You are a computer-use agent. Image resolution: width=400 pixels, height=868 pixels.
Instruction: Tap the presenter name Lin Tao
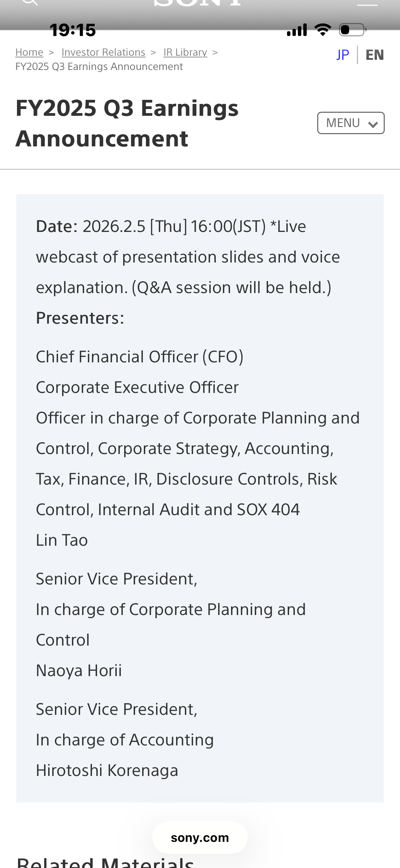tap(62, 540)
